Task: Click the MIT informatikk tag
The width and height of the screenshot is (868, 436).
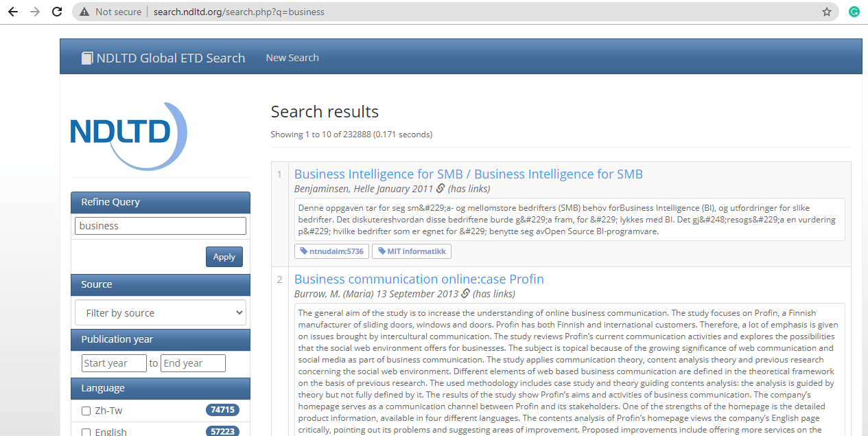Action: point(412,251)
